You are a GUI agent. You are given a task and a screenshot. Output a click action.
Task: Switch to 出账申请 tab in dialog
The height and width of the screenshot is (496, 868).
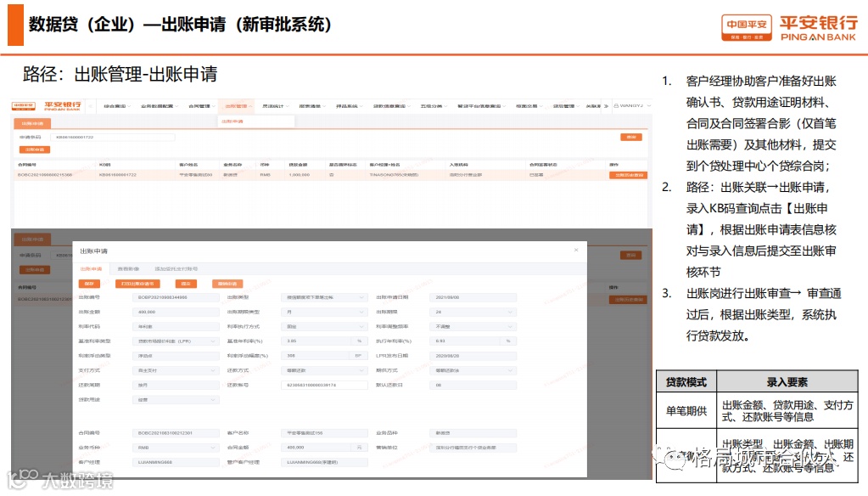click(92, 268)
